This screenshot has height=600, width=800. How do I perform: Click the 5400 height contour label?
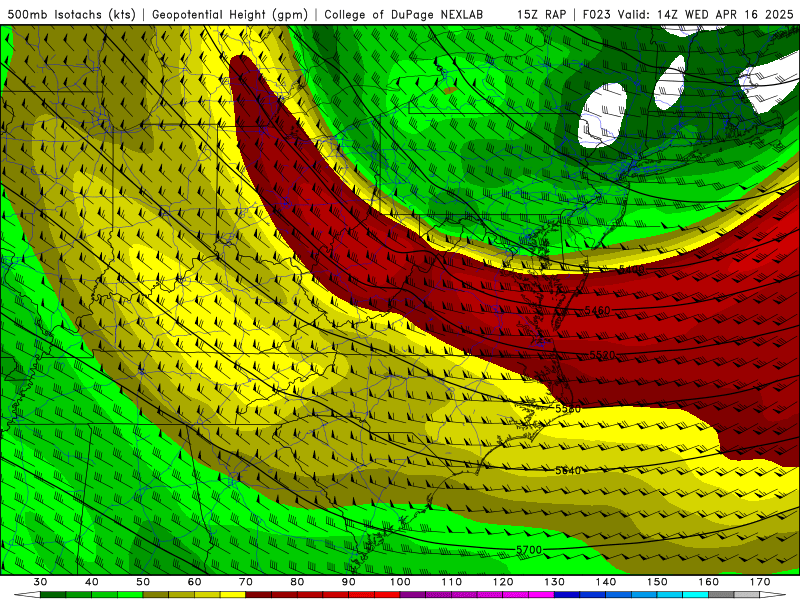(x=632, y=269)
